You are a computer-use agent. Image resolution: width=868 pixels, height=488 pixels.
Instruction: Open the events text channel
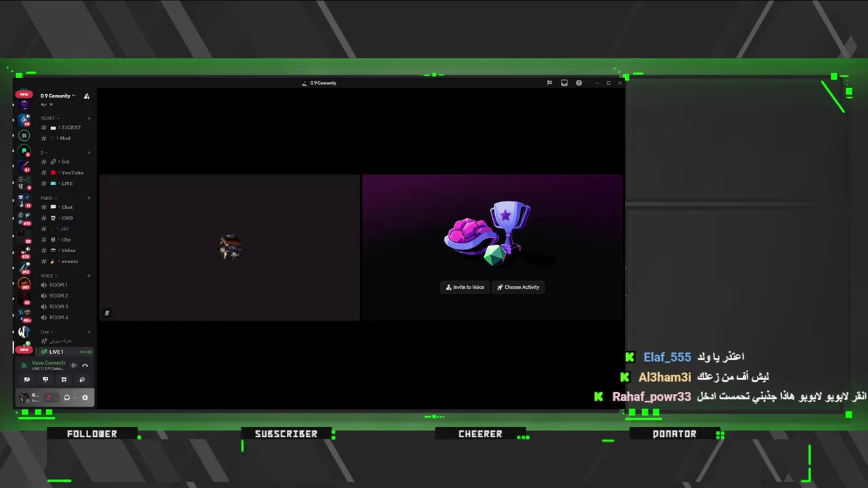(x=66, y=262)
